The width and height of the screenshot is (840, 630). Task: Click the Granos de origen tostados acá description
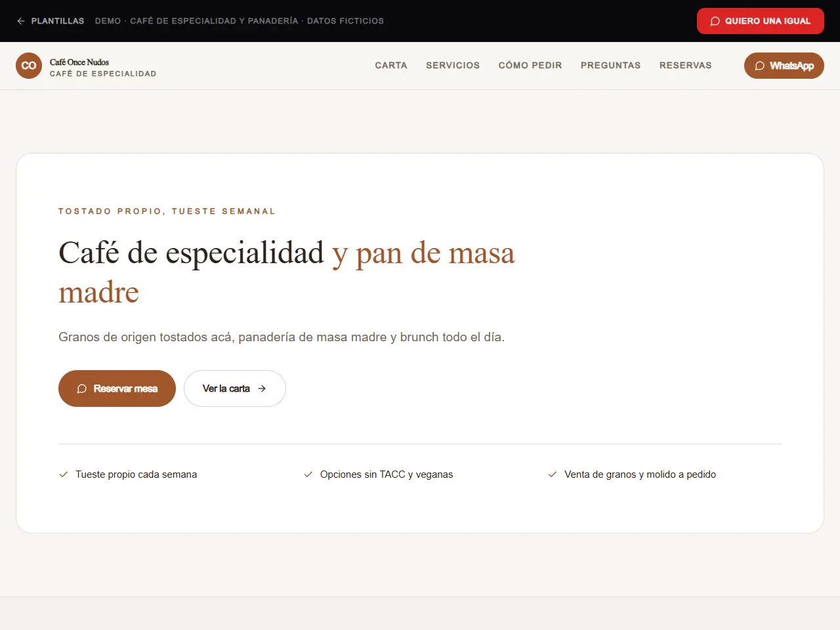point(282,337)
